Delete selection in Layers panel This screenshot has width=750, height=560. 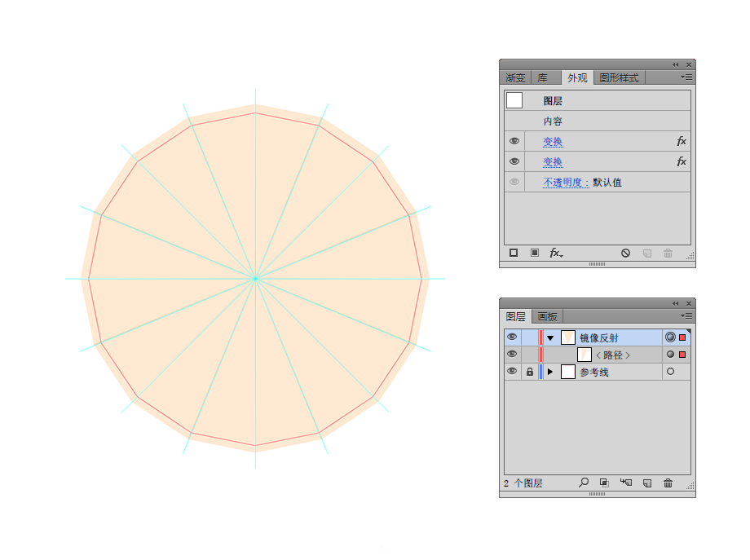pyautogui.click(x=668, y=483)
